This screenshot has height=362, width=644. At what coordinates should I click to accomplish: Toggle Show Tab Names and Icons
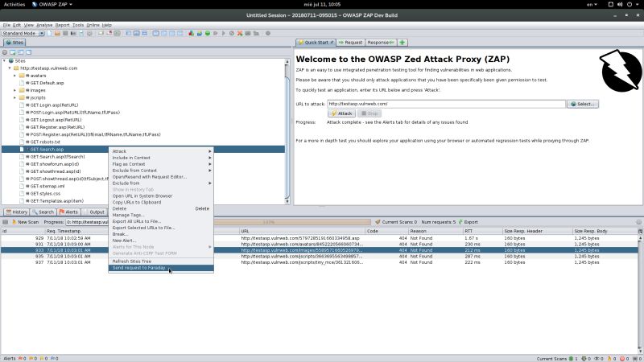tap(117, 33)
